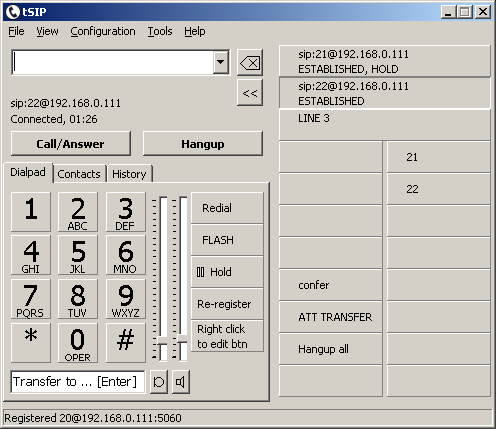Click the ATT TRANSFER button
Image resolution: width=496 pixels, height=429 pixels.
point(331,317)
